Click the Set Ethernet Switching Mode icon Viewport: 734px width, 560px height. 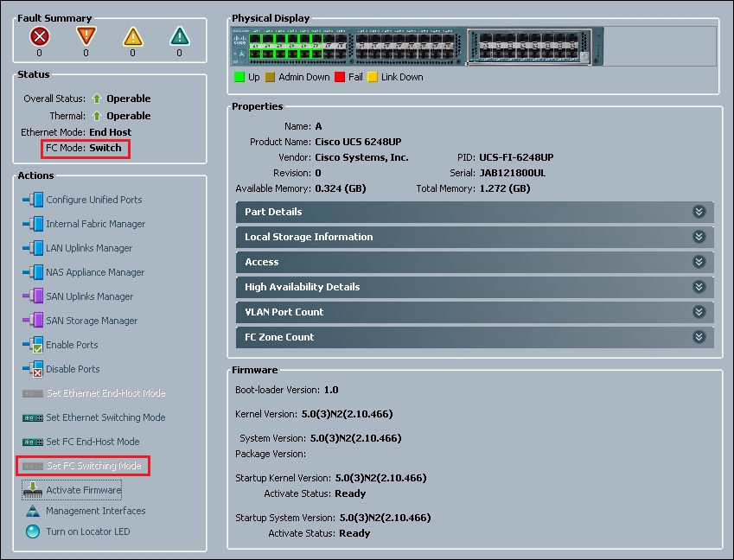[33, 417]
